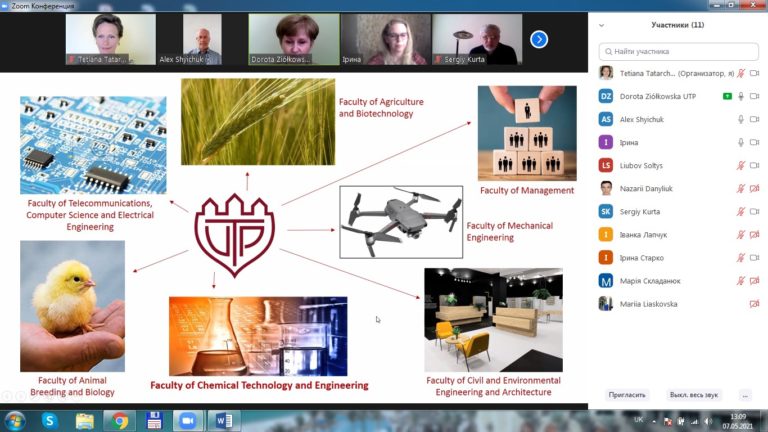
Task: Open Google Chrome from the taskbar
Action: (x=119, y=421)
